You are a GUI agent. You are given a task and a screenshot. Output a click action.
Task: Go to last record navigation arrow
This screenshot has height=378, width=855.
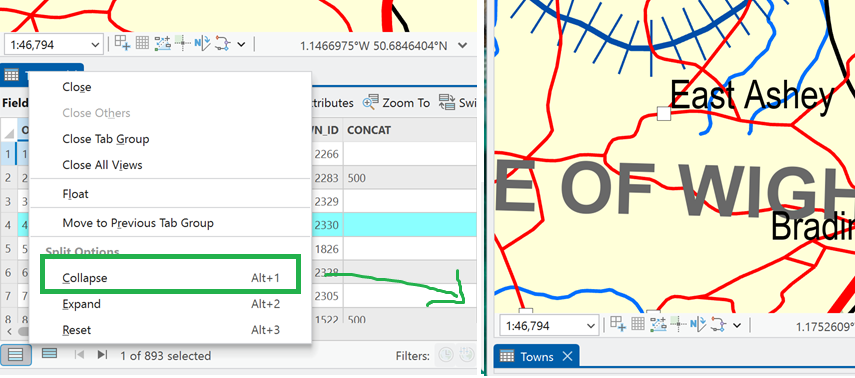(x=102, y=355)
